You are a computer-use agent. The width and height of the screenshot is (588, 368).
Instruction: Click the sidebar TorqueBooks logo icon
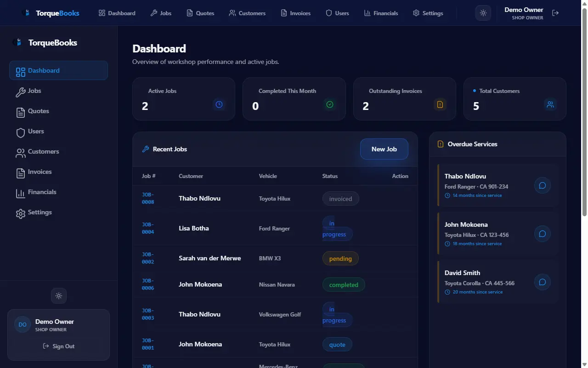17,42
